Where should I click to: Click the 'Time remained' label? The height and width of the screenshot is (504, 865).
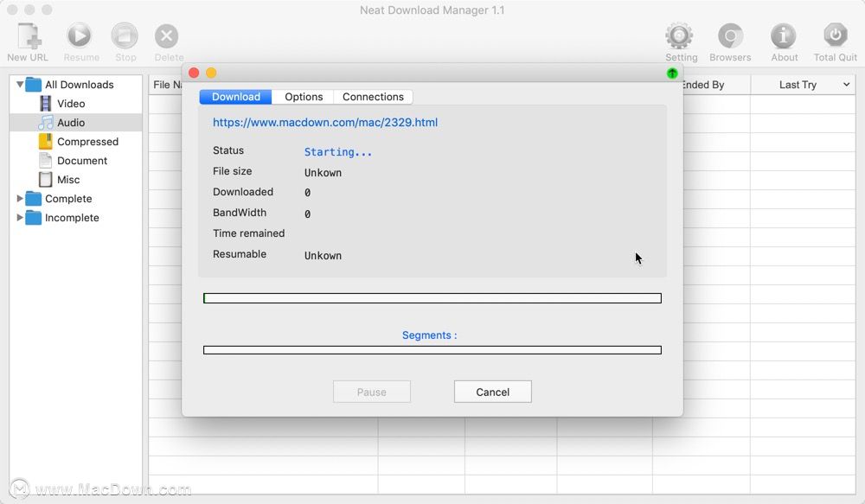249,233
